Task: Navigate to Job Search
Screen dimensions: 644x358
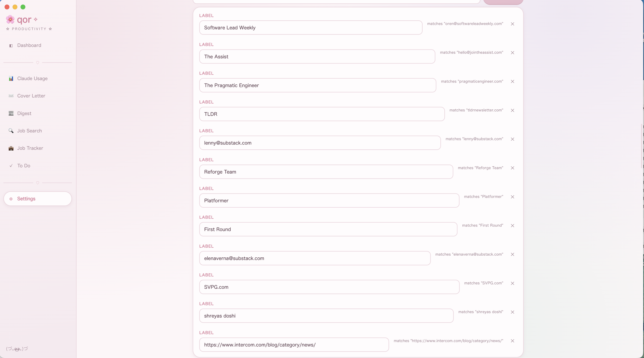Action: click(x=38, y=131)
